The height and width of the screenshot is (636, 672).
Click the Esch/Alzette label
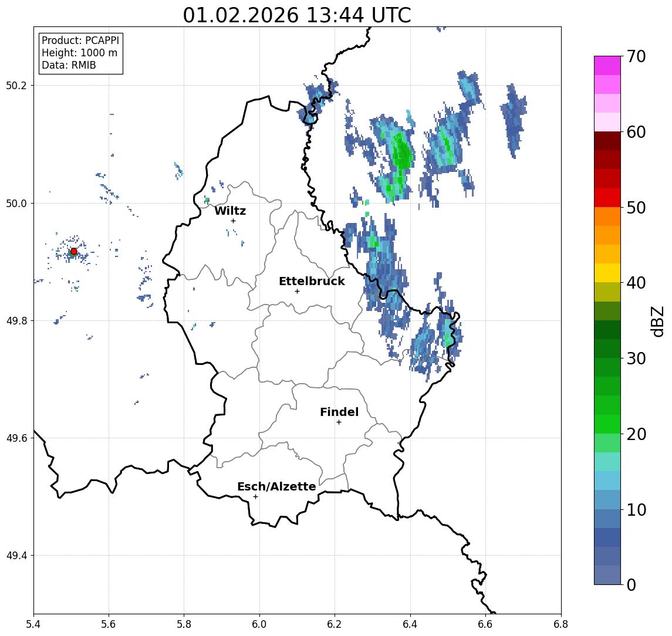coord(276,487)
